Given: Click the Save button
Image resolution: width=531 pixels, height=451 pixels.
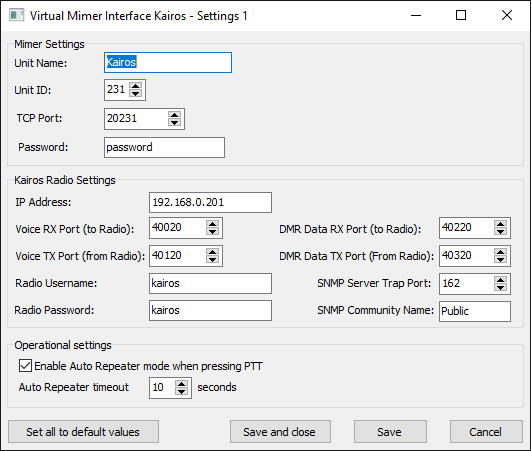Looking at the screenshot, I should tap(390, 432).
